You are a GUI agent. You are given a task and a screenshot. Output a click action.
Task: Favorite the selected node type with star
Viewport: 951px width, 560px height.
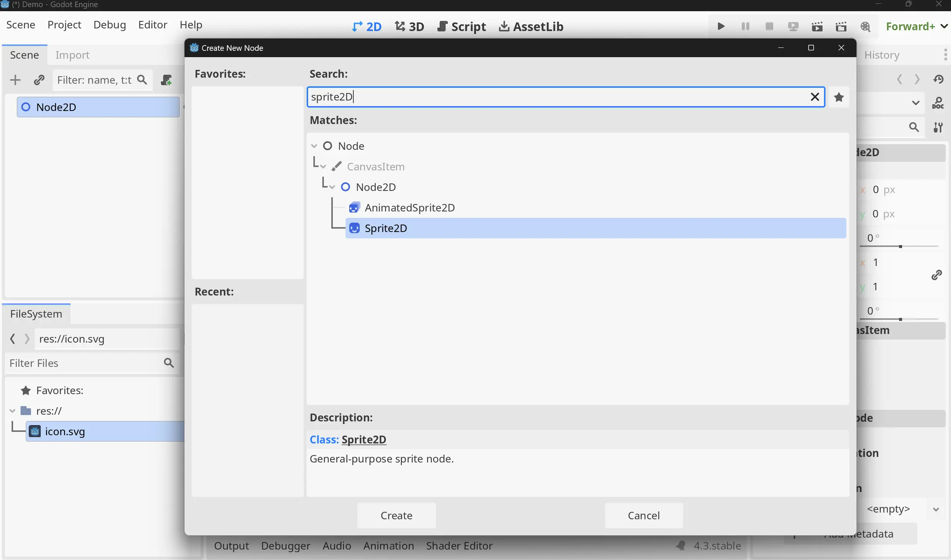839,98
